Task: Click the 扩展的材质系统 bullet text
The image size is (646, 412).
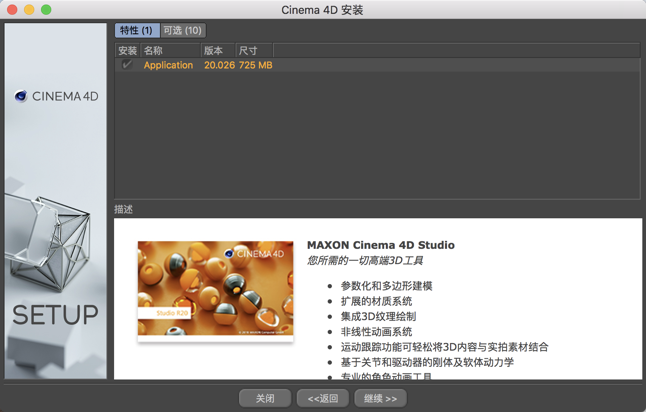Action: pyautogui.click(x=376, y=301)
